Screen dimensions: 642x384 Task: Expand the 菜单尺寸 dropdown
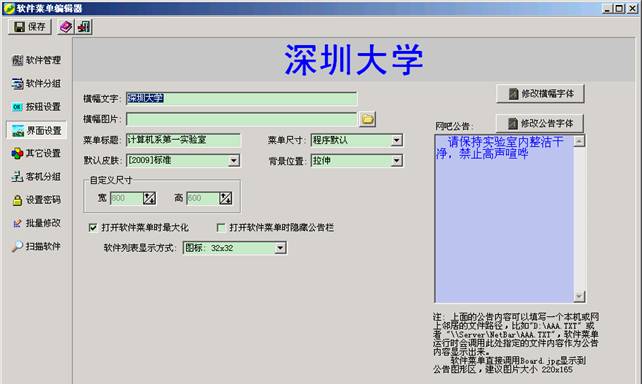point(396,140)
